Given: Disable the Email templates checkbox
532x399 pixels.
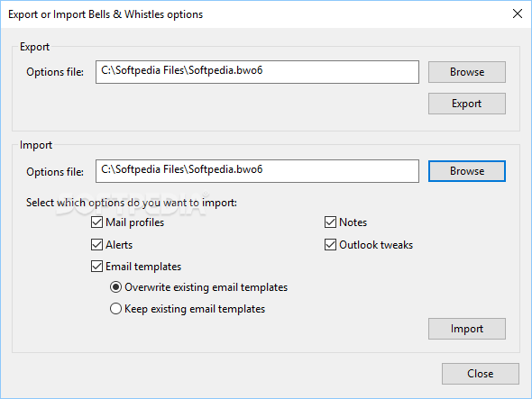Looking at the screenshot, I should coord(97,266).
